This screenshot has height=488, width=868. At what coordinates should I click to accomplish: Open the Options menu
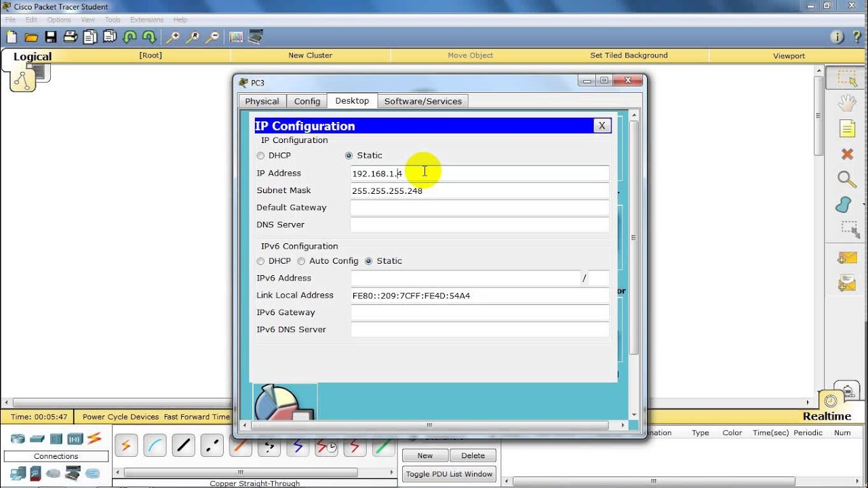[x=59, y=20]
